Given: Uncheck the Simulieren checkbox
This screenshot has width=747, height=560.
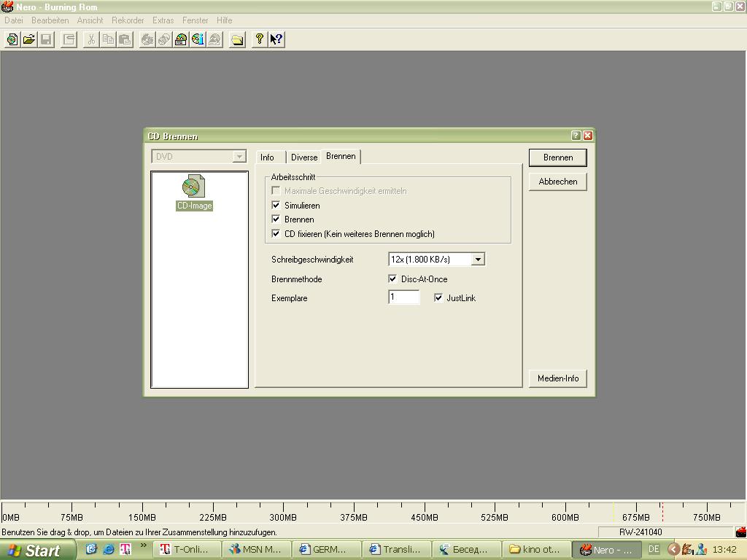Looking at the screenshot, I should (x=276, y=206).
